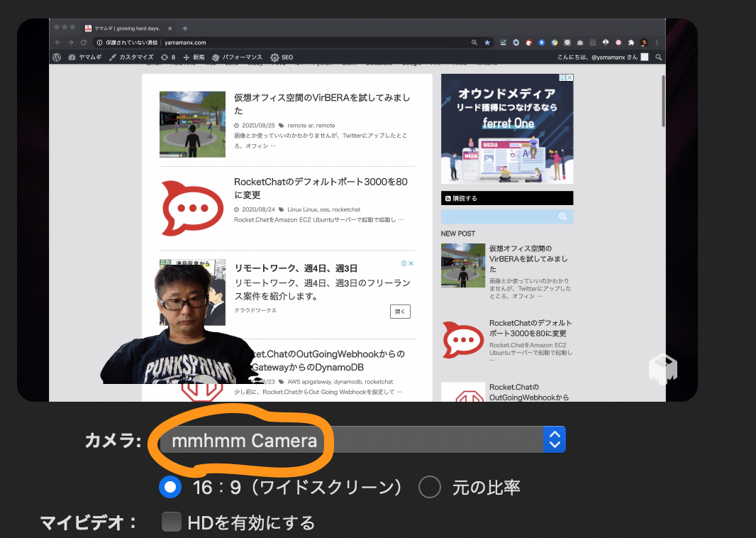Click the browser page scrollbar in the preview

pos(663,101)
